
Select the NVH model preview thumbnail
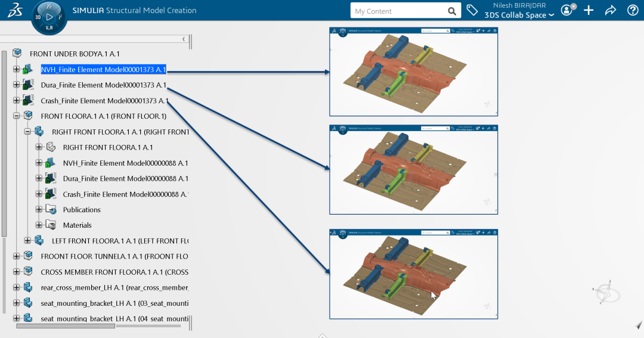pyautogui.click(x=414, y=72)
